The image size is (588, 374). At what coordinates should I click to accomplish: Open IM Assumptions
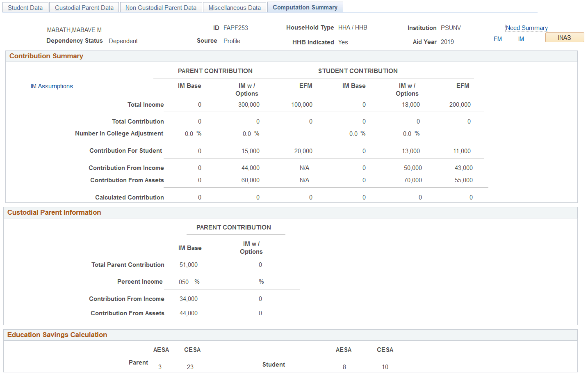coord(52,86)
